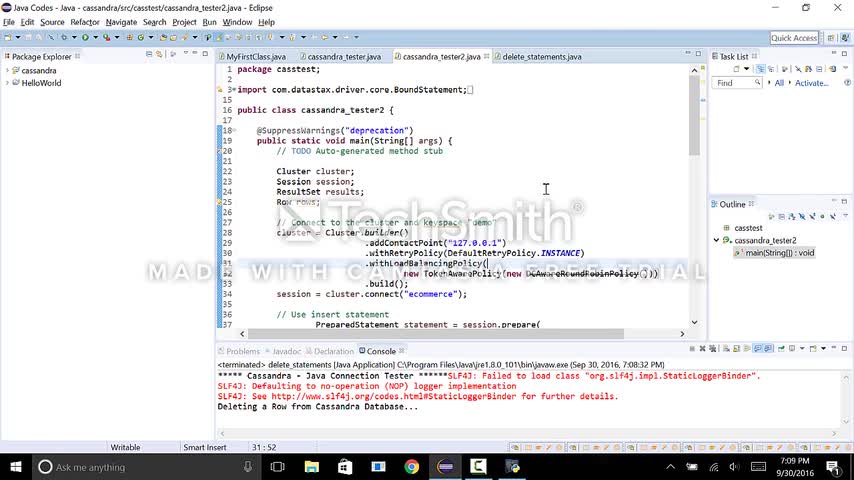The height and width of the screenshot is (480, 854).
Task: Click Pin Console icon
Action: [x=781, y=349]
